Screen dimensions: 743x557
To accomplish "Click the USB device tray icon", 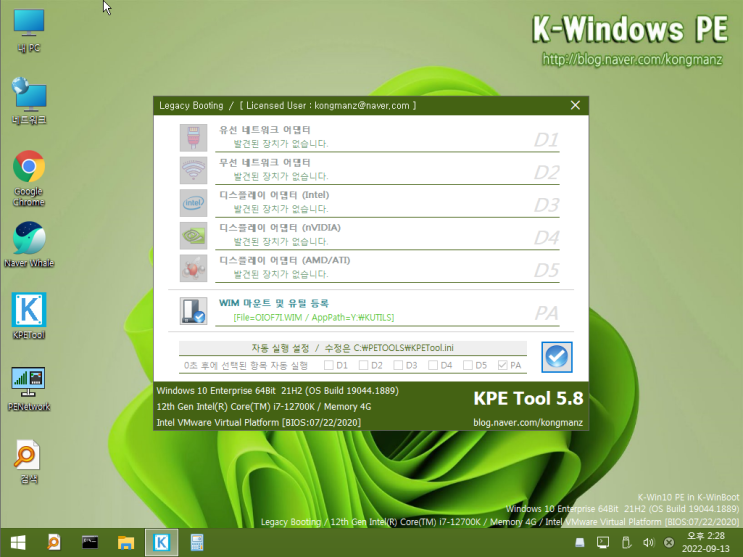I will 626,542.
